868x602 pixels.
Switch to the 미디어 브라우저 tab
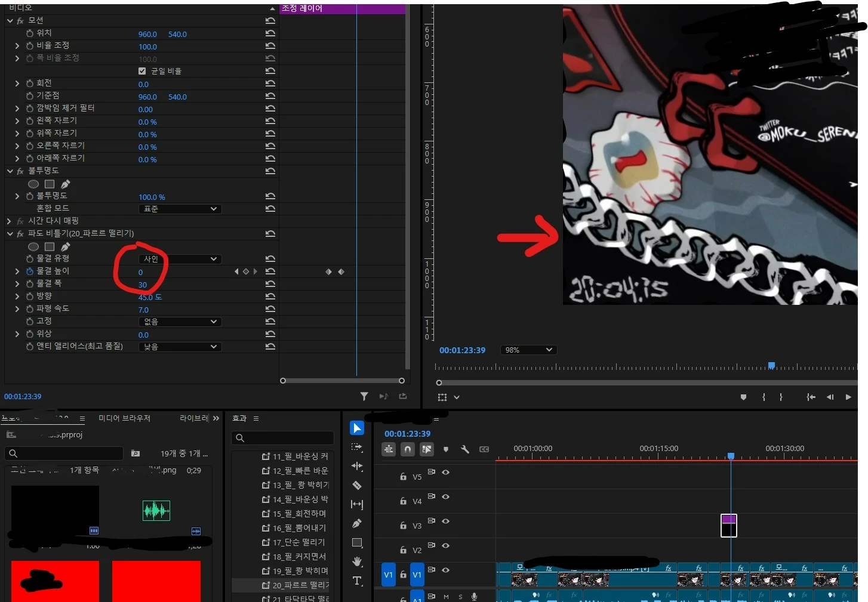[124, 418]
